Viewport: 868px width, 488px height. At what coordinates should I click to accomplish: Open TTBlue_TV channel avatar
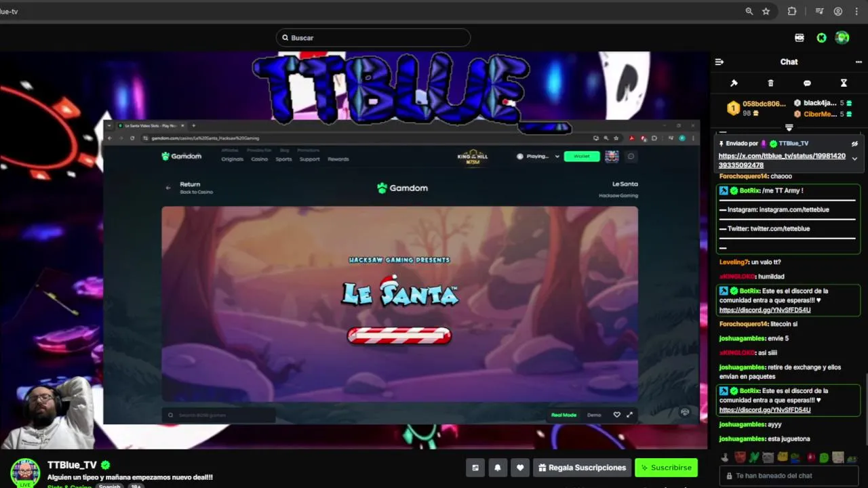coord(25,472)
